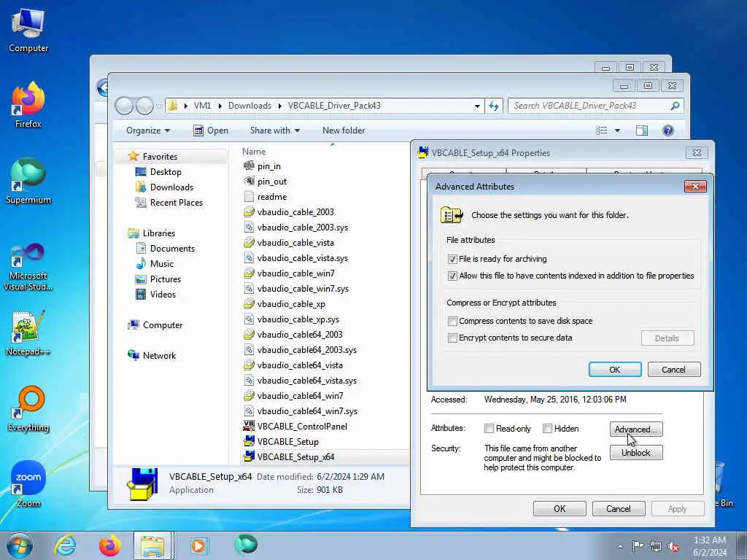The width and height of the screenshot is (747, 560).
Task: Open Internet Explorer from the taskbar
Action: 65,545
